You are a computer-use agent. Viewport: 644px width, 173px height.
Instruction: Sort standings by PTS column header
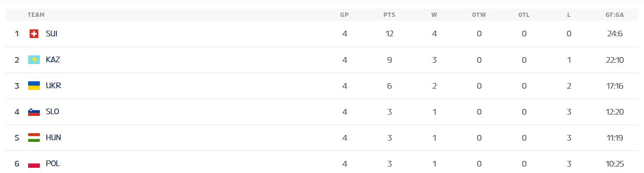tap(389, 15)
